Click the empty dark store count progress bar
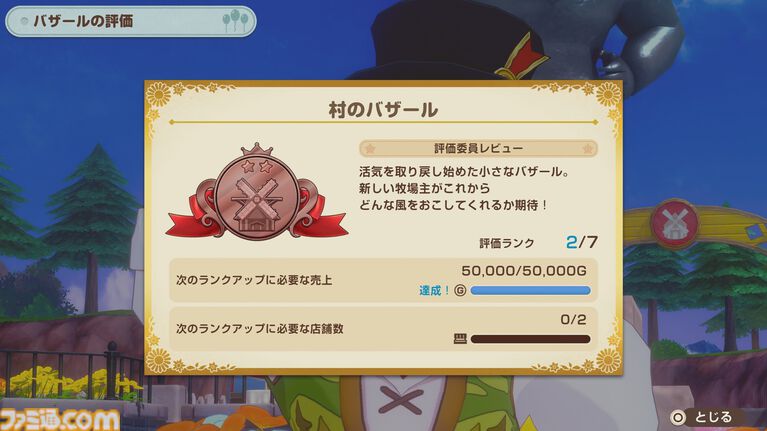 (530, 339)
